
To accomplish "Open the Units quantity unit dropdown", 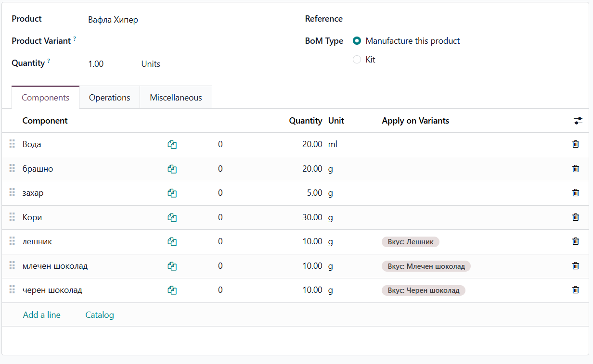I will tap(151, 64).
